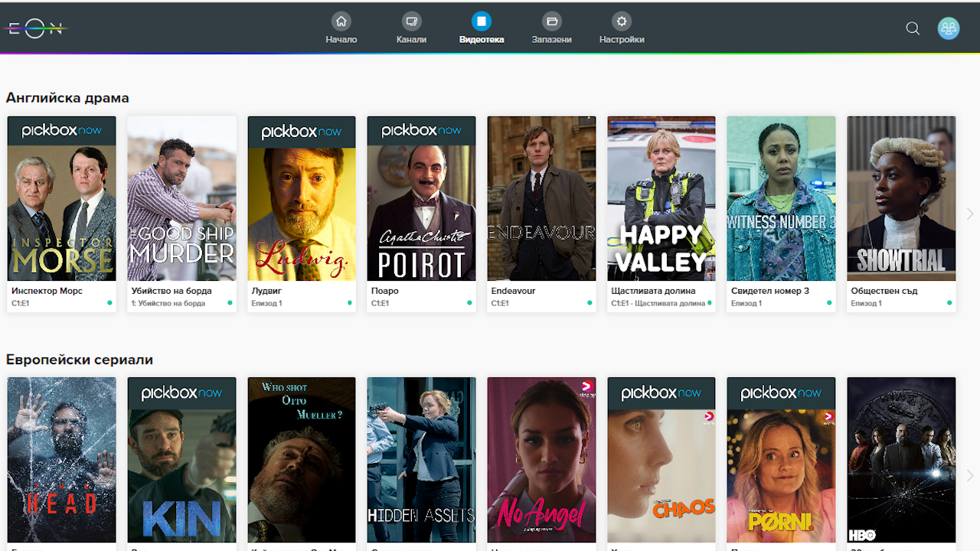Click subtitle 1: Убийство на борда

pos(168,304)
